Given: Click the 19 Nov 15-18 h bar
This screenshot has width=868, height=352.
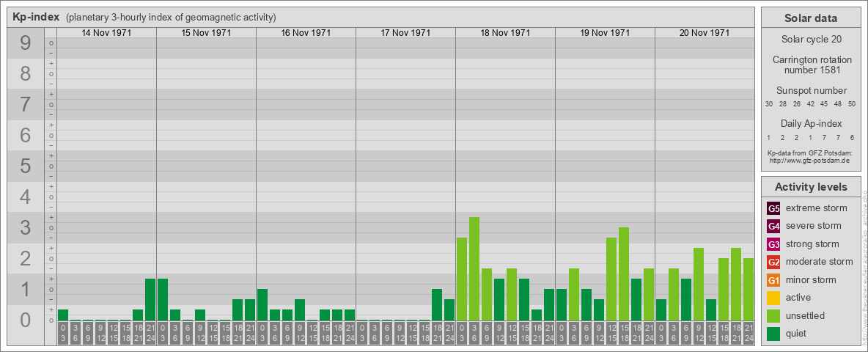Looking at the screenshot, I should 624,274.
